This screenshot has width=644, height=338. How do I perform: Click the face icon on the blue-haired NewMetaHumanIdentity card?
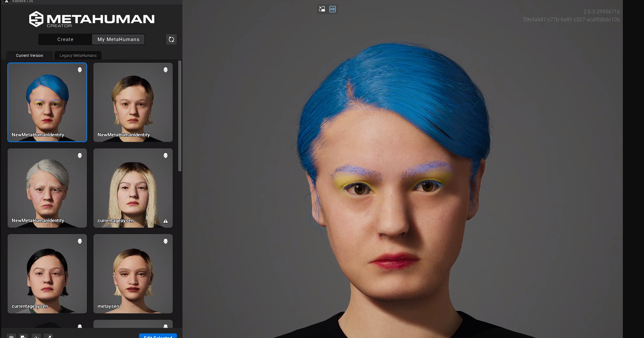point(80,70)
